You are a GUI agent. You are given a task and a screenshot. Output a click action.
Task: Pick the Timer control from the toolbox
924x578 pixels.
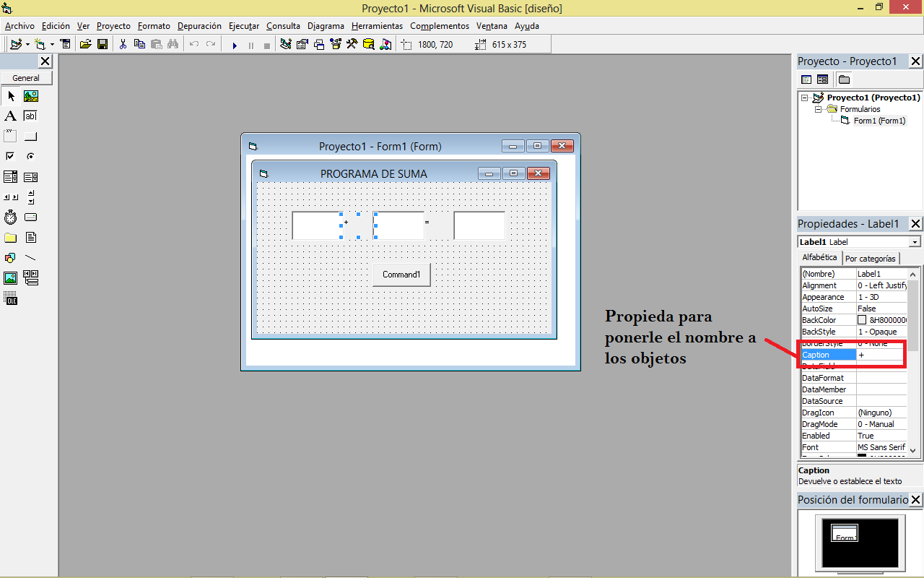pyautogui.click(x=10, y=217)
